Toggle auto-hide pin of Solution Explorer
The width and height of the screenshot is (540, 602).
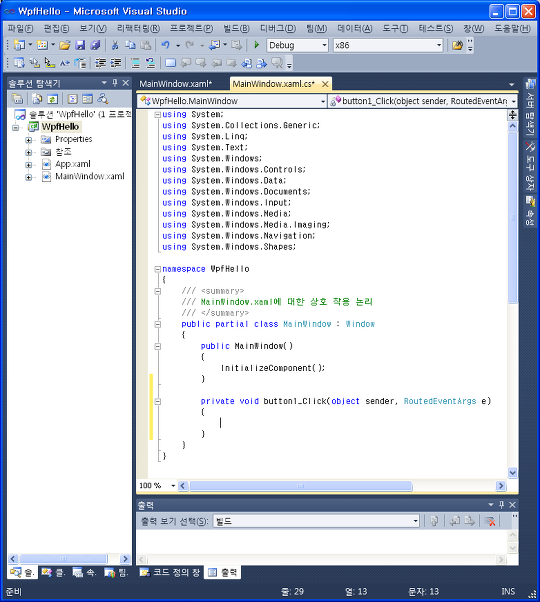[x=114, y=83]
